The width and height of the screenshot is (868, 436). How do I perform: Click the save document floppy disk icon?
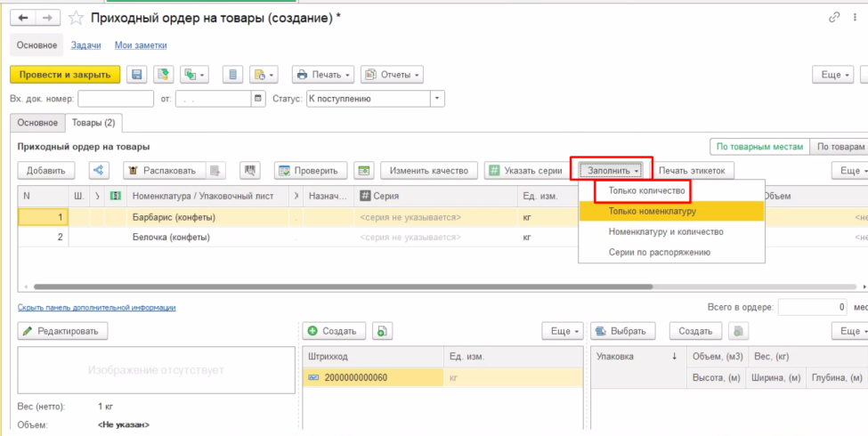pyautogui.click(x=136, y=75)
